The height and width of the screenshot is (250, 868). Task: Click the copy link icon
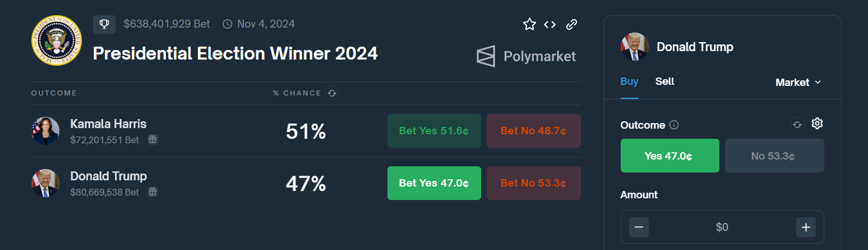coord(571,24)
